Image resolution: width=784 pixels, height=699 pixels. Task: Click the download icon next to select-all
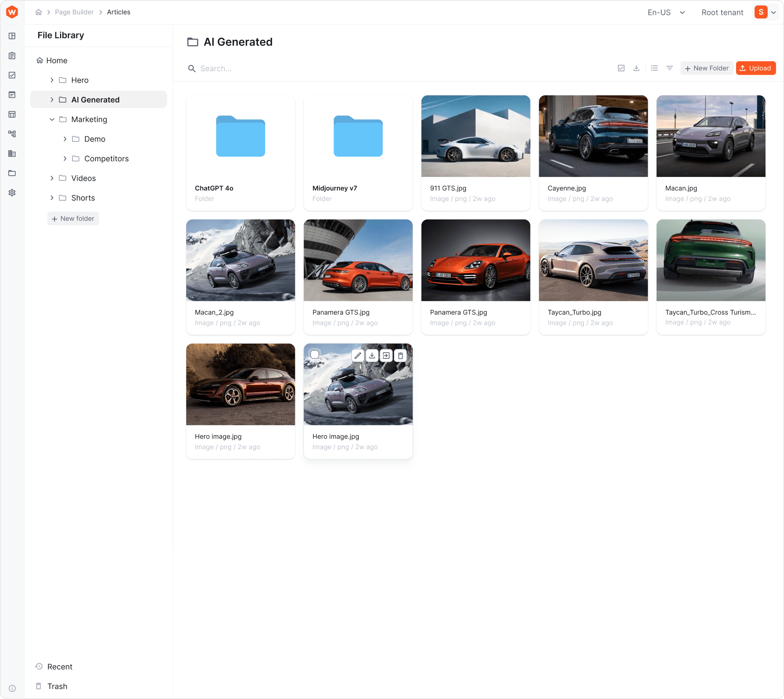tap(637, 68)
